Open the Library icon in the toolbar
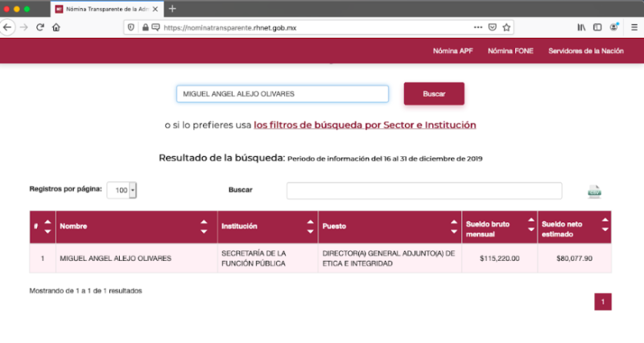This screenshot has height=343, width=644. (580, 27)
